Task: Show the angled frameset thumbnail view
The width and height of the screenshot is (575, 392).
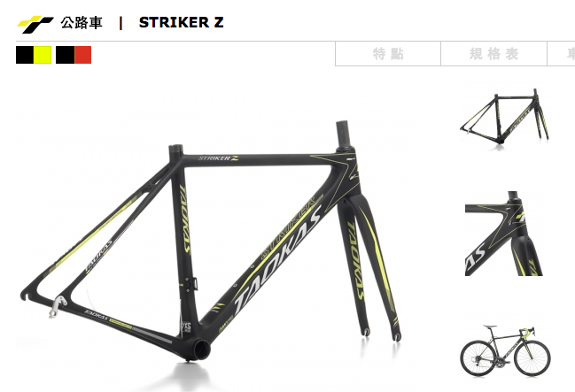Action: (x=504, y=117)
